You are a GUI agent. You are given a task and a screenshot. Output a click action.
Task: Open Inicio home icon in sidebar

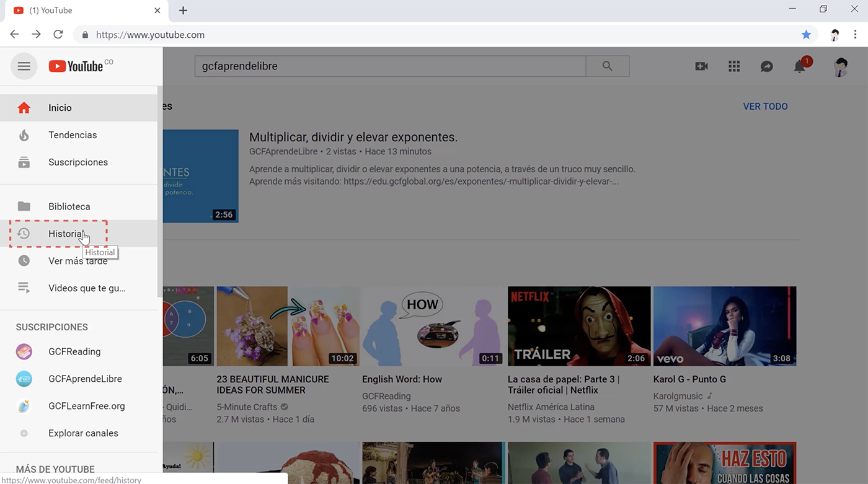24,108
